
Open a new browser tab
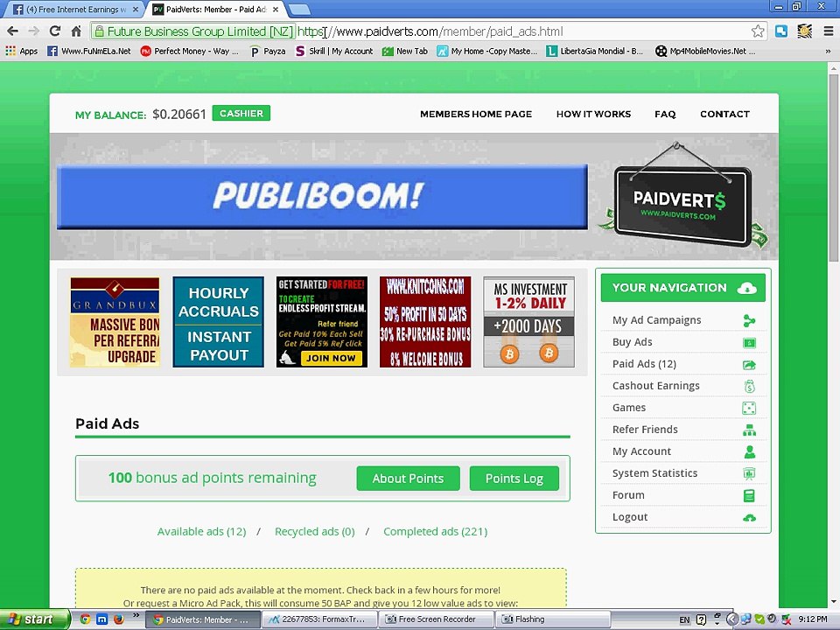[x=299, y=9]
